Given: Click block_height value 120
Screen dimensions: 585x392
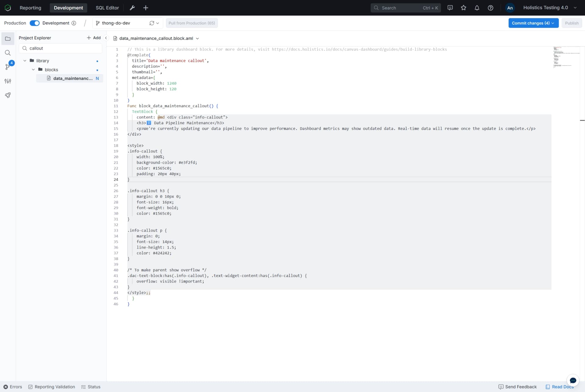Looking at the screenshot, I should (x=173, y=89).
